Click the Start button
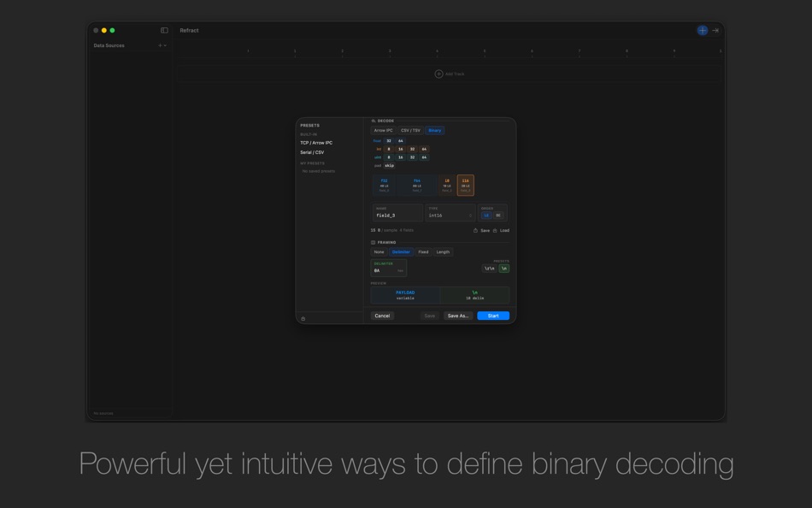This screenshot has width=812, height=508. [x=492, y=316]
